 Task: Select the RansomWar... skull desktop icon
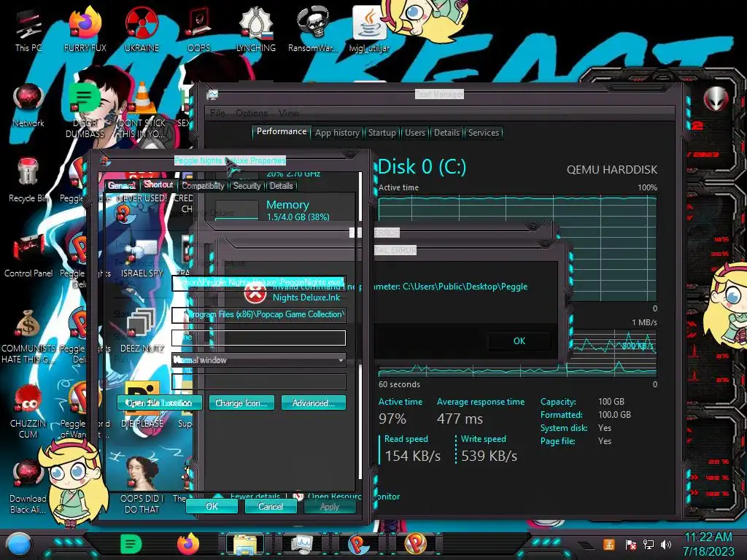(312, 29)
